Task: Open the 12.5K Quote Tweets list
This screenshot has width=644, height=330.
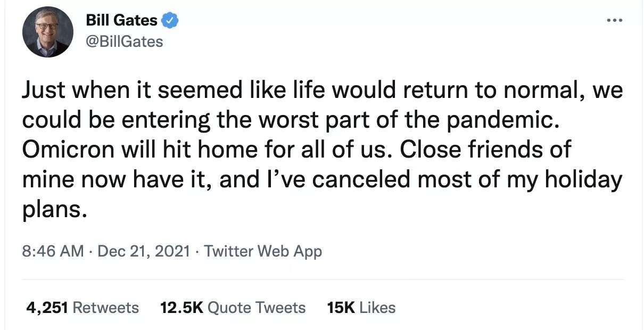Action: pos(233,308)
